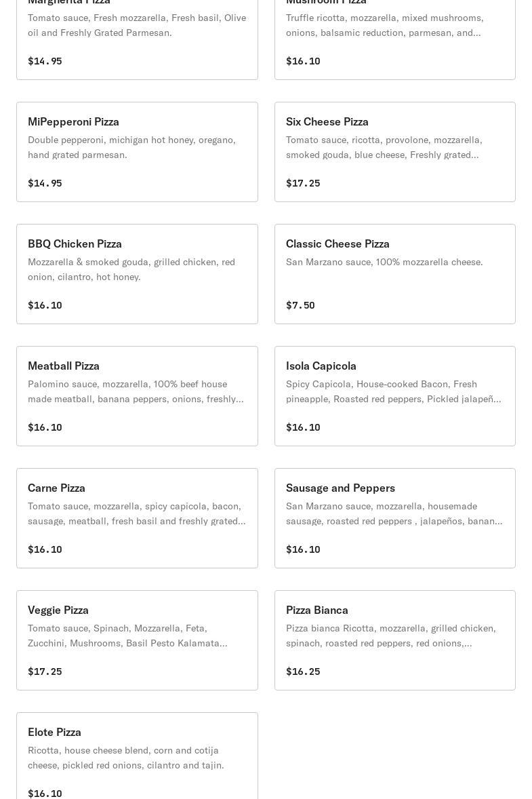Select the Veggie Pizza item
This screenshot has width=532, height=799.
(137, 640)
